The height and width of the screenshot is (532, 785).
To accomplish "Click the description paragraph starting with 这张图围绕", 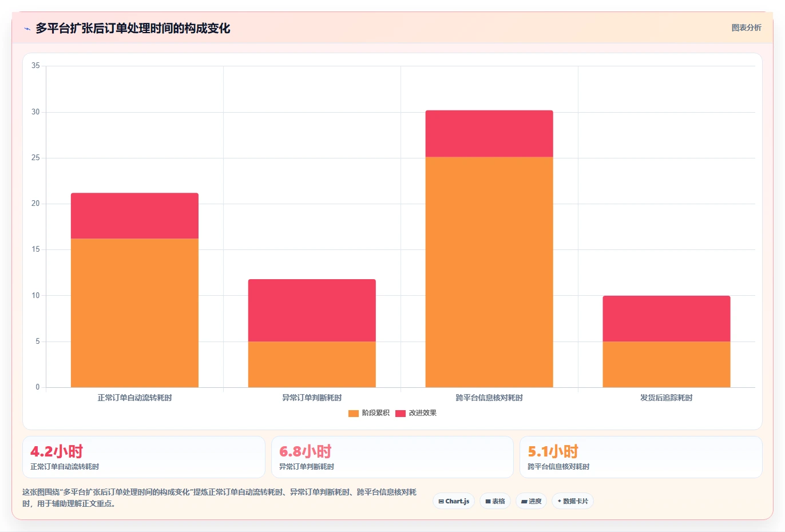I will coord(220,498).
